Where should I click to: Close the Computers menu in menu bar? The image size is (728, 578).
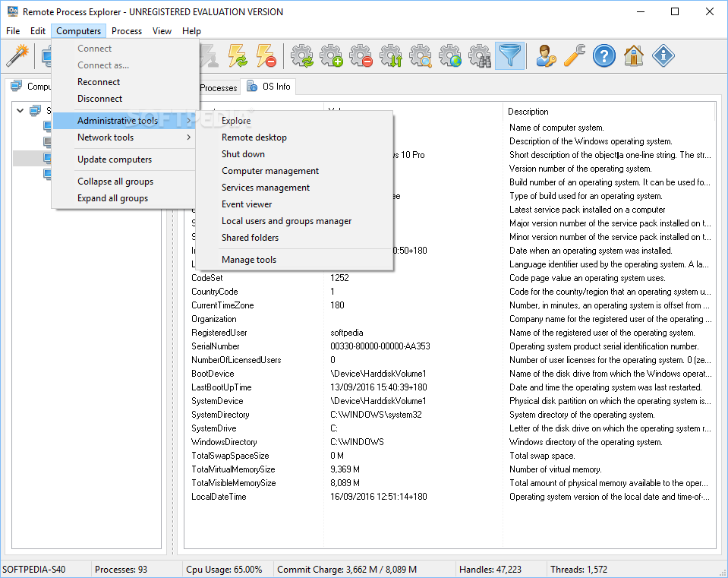(78, 30)
